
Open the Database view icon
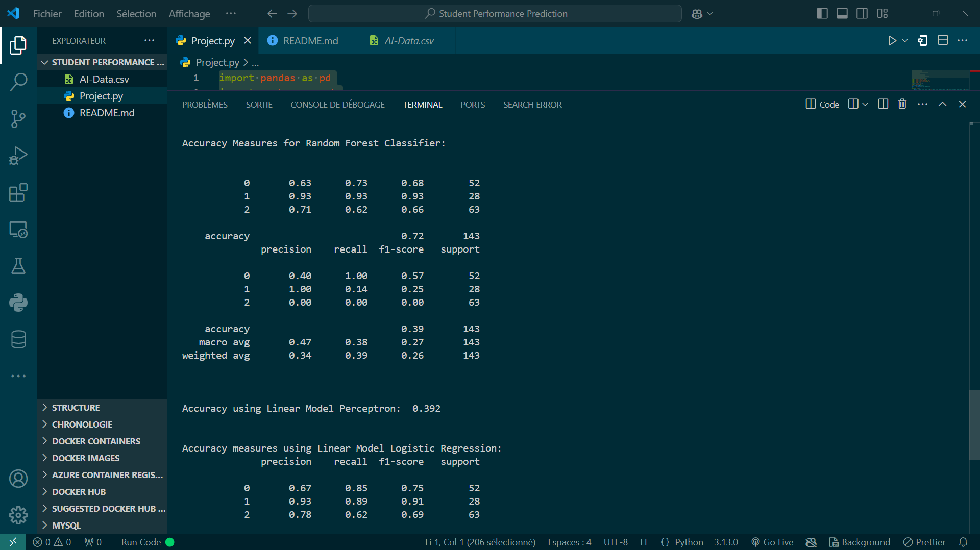18,339
